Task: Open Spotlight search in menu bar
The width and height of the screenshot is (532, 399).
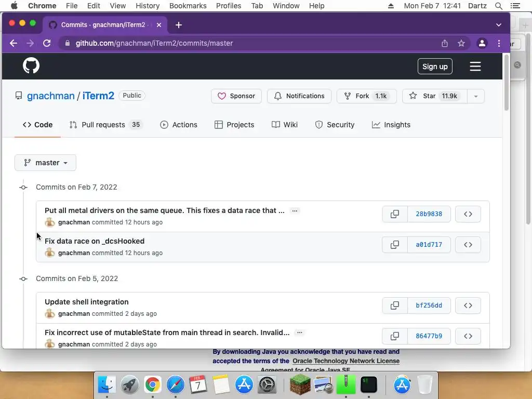Action: [x=498, y=6]
